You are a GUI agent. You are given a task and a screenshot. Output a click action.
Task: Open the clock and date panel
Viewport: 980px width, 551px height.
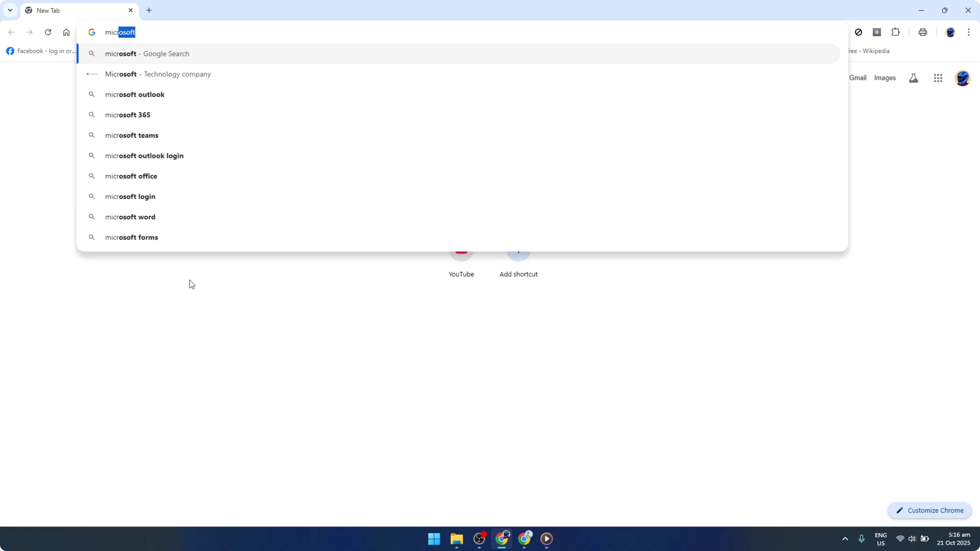(954, 539)
